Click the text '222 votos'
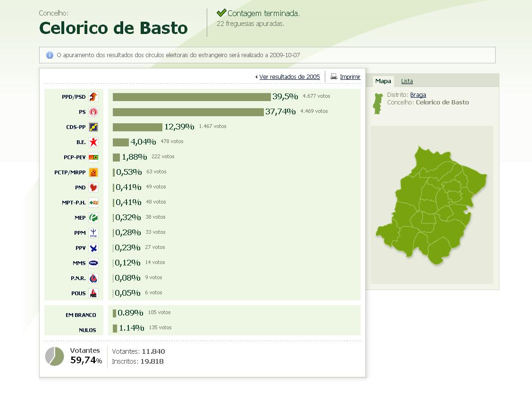Screen dimensions: 532x393 click(x=163, y=156)
